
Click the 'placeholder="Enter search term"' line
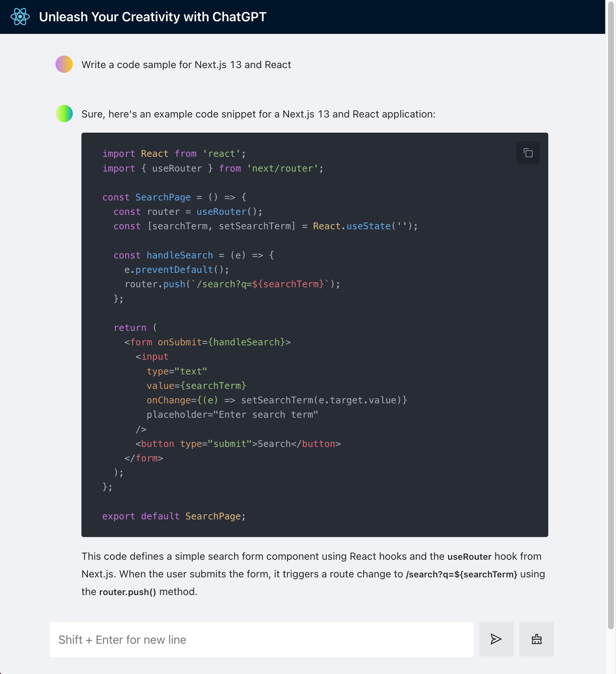click(232, 414)
